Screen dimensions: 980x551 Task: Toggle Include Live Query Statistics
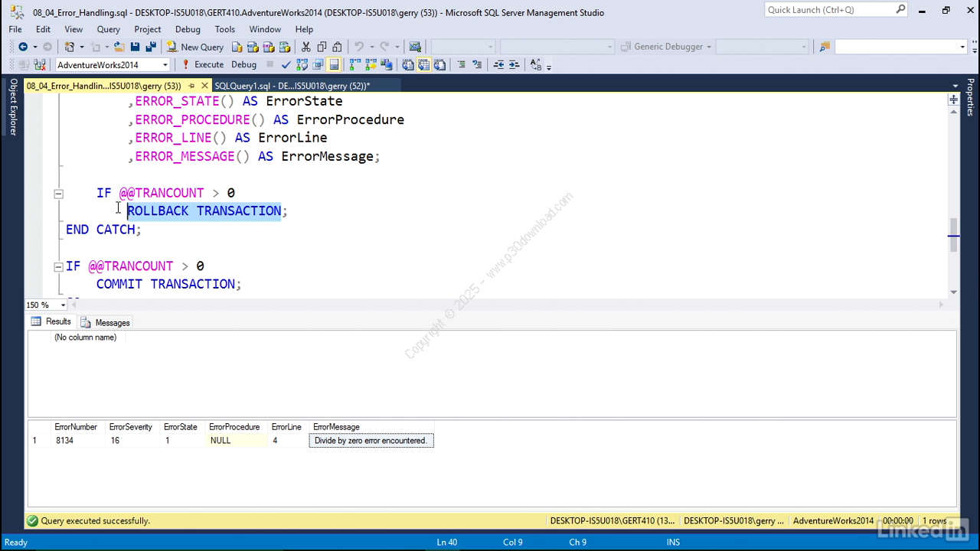[x=371, y=64]
